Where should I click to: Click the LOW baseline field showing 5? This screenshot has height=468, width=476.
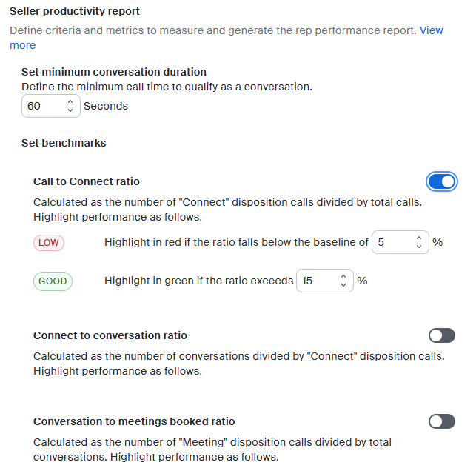pyautogui.click(x=391, y=242)
